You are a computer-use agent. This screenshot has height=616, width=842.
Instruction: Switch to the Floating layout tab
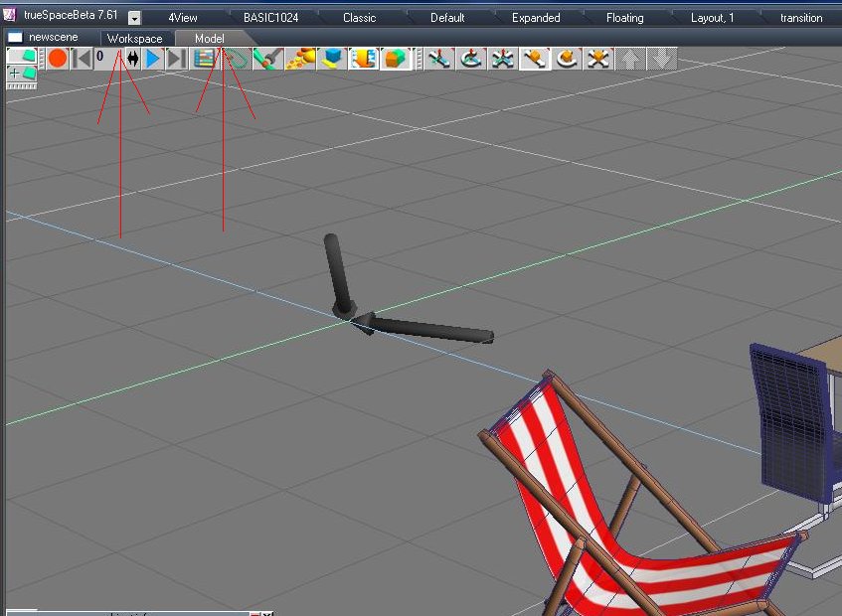pyautogui.click(x=624, y=18)
